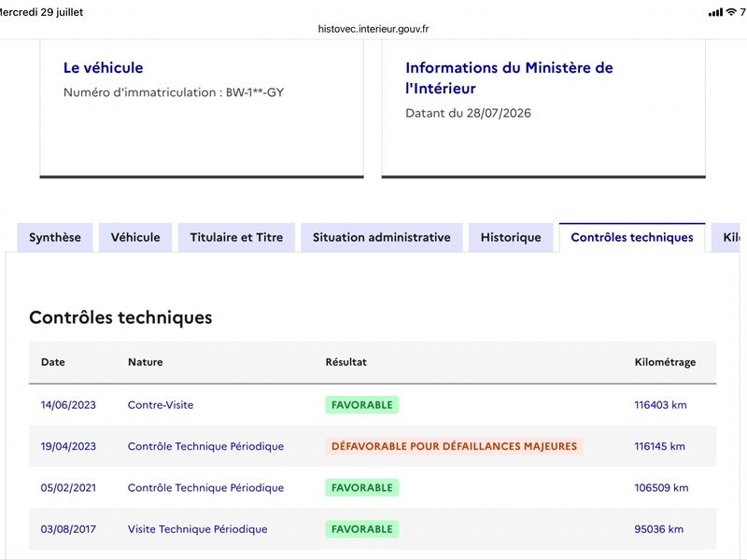Click the Date column header
The width and height of the screenshot is (747, 560).
tap(53, 362)
